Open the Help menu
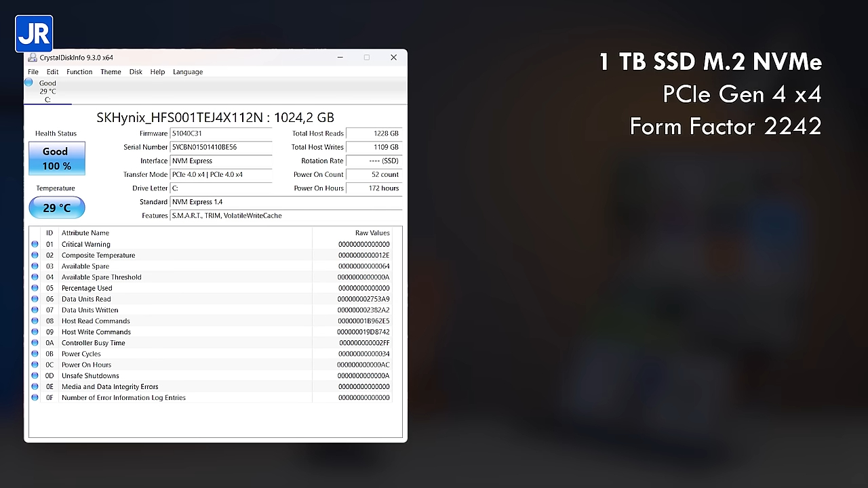The height and width of the screenshot is (488, 868). coord(157,72)
